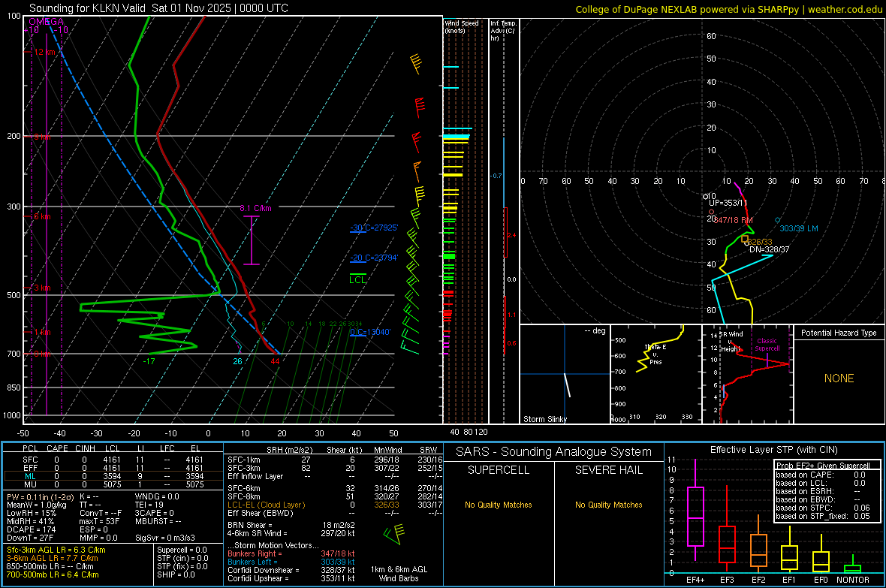The height and width of the screenshot is (588, 886).
Task: Click No Quality Matches under SEVERE HAIL
Action: pyautogui.click(x=608, y=505)
